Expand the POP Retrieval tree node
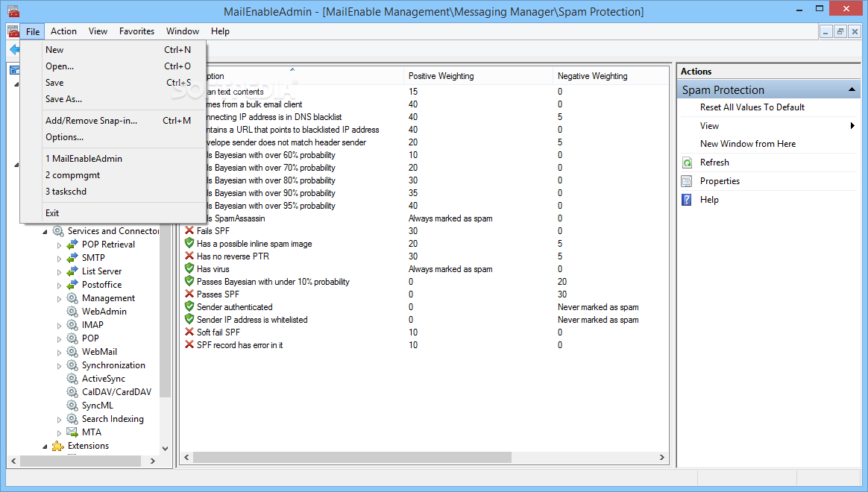Image resolution: width=868 pixels, height=492 pixels. point(59,245)
